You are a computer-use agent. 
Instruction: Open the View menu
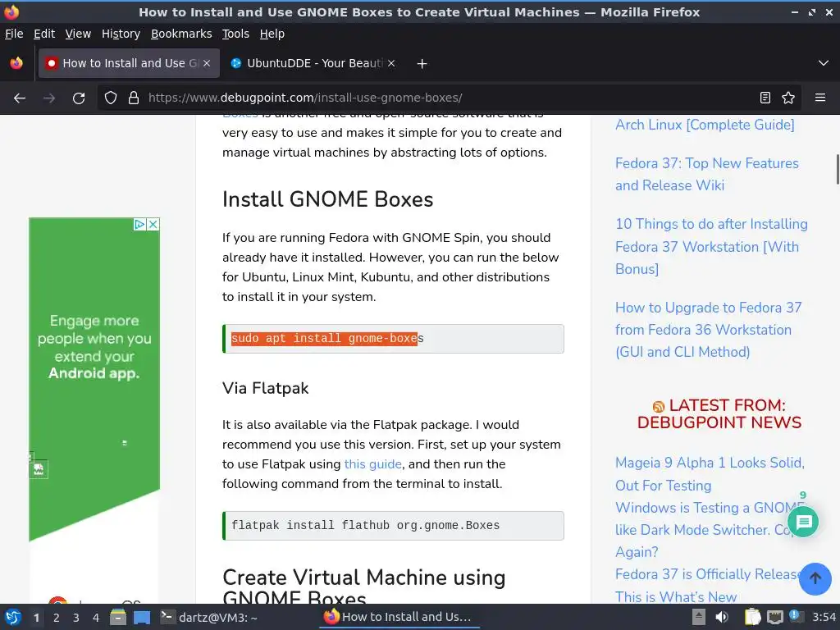click(x=78, y=34)
